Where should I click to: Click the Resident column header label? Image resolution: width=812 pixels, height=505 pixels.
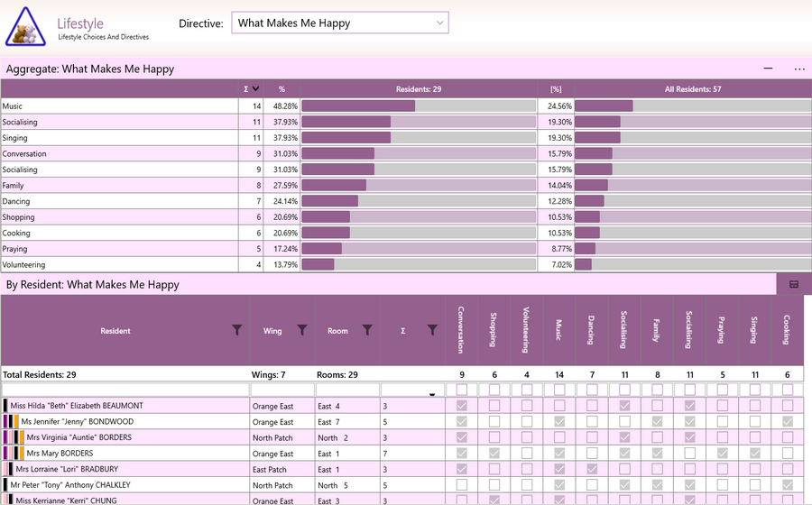(x=115, y=331)
